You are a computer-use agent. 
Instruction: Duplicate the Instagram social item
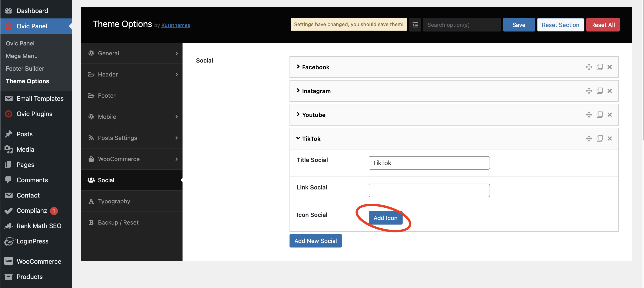pyautogui.click(x=599, y=91)
